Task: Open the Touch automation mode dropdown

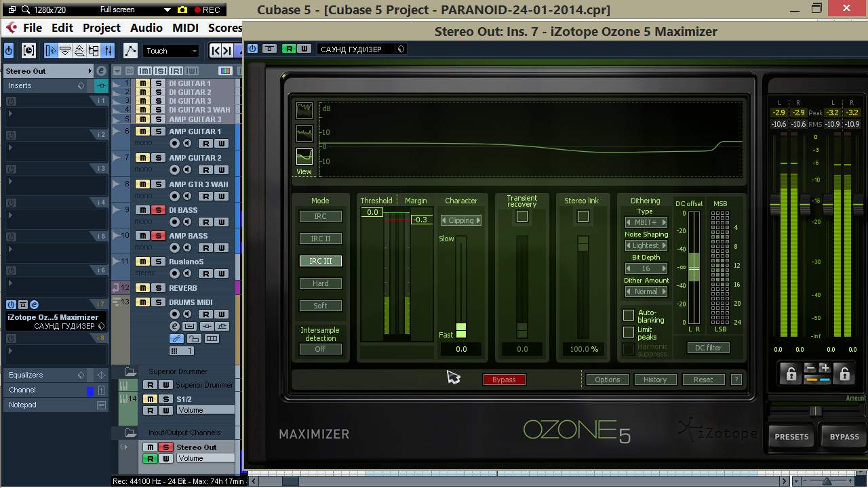Action: tap(172, 51)
